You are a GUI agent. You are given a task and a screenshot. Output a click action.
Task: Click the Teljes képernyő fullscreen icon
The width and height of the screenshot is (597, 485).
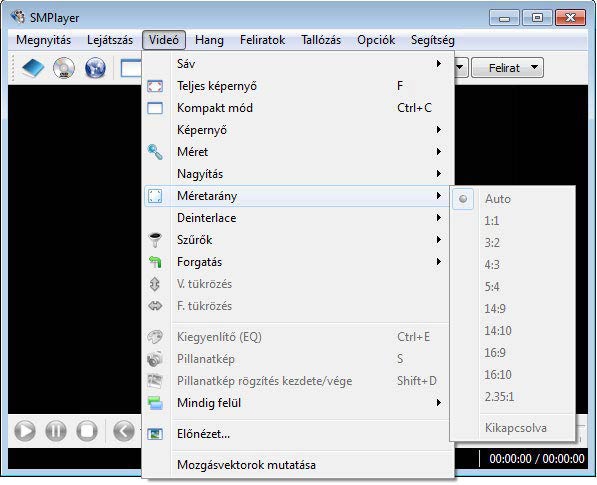pyautogui.click(x=155, y=86)
